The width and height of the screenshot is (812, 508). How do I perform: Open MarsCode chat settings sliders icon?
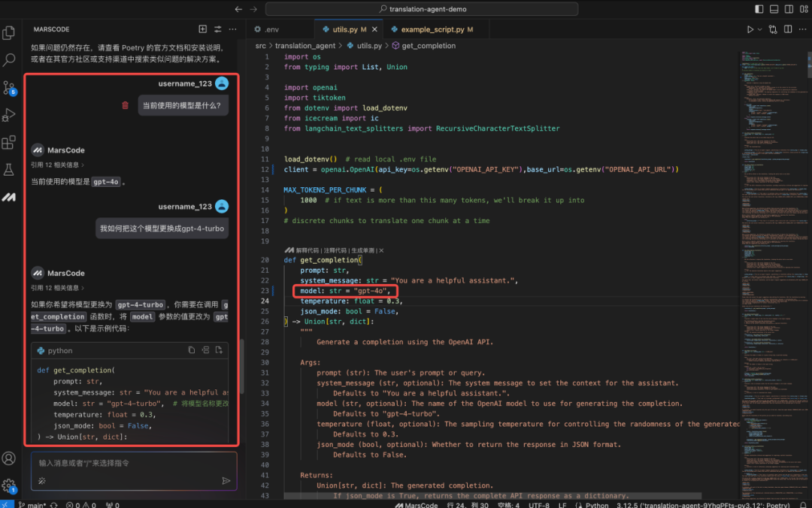point(217,29)
